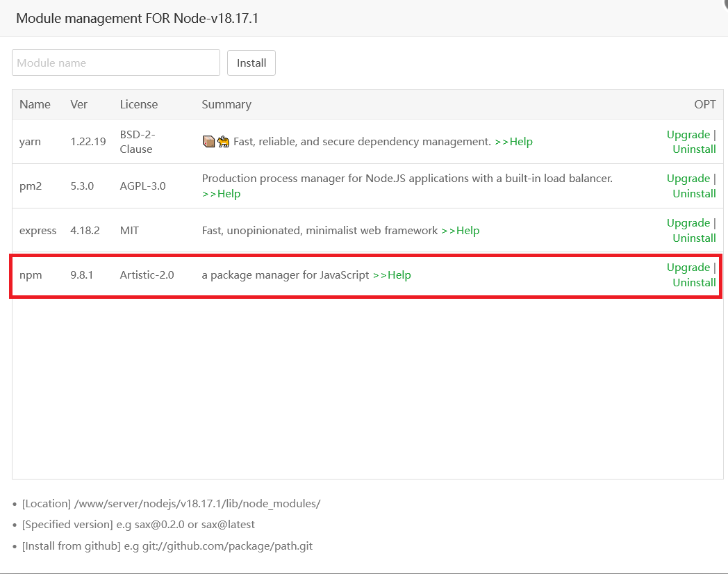The width and height of the screenshot is (728, 574).
Task: Upgrade the pm2 module
Action: [688, 179]
